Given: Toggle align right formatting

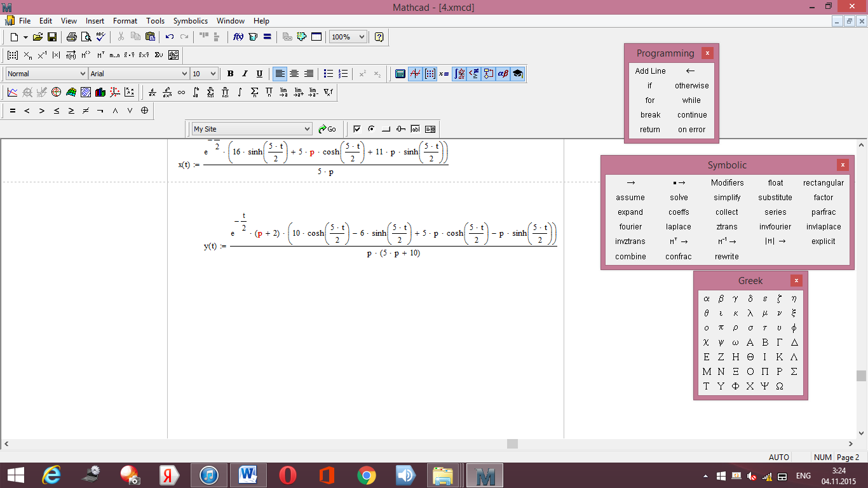Looking at the screenshot, I should point(309,74).
